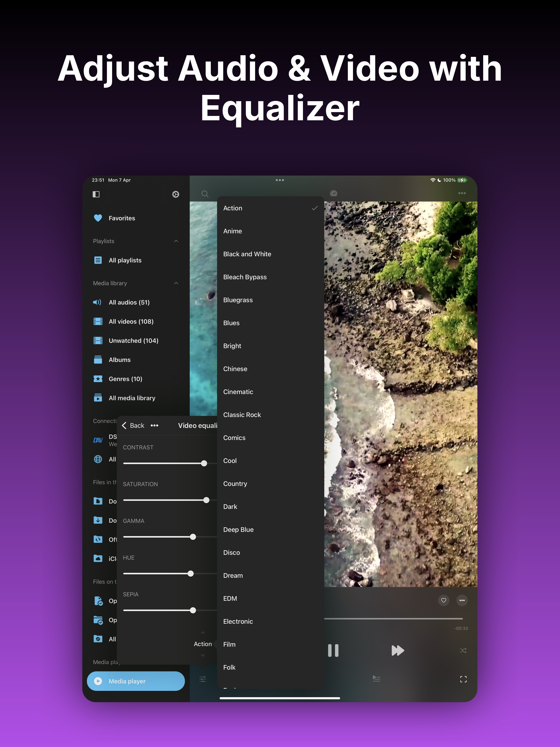Open the equalizer sliders icon
The height and width of the screenshot is (747, 560).
203,679
